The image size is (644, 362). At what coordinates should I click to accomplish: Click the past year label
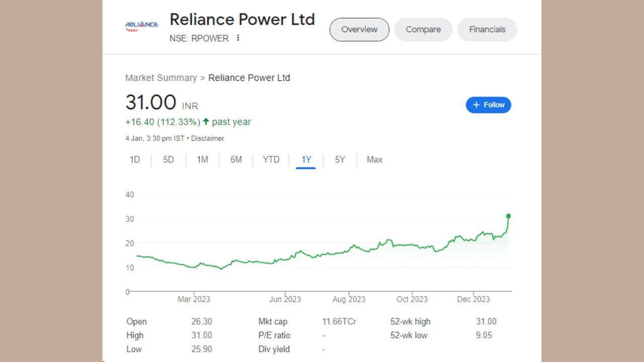pos(231,122)
